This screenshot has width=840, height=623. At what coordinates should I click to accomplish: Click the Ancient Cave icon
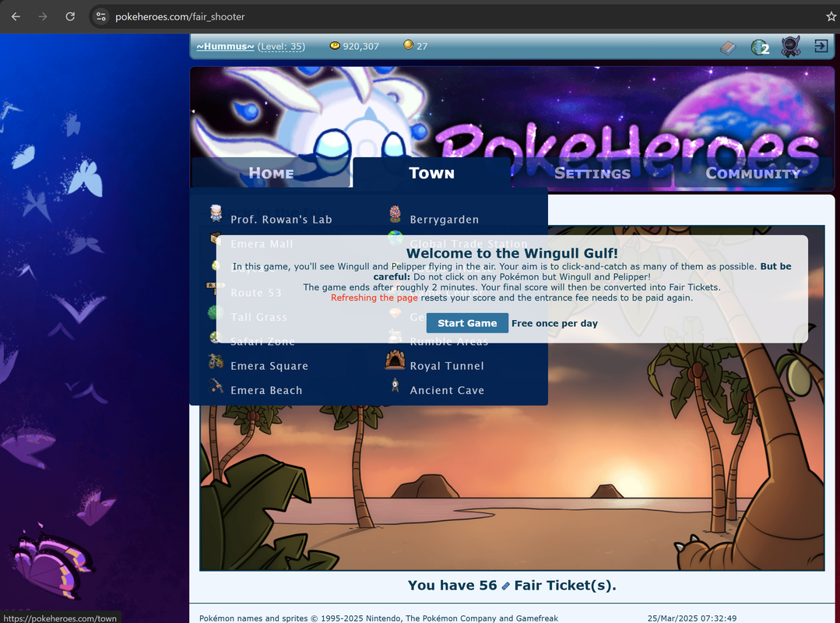(x=395, y=385)
